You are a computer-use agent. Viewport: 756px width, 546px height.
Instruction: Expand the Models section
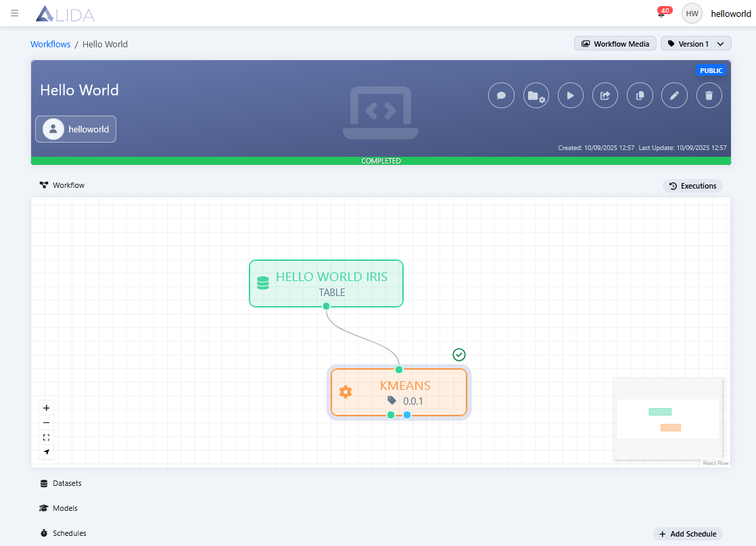tap(58, 508)
